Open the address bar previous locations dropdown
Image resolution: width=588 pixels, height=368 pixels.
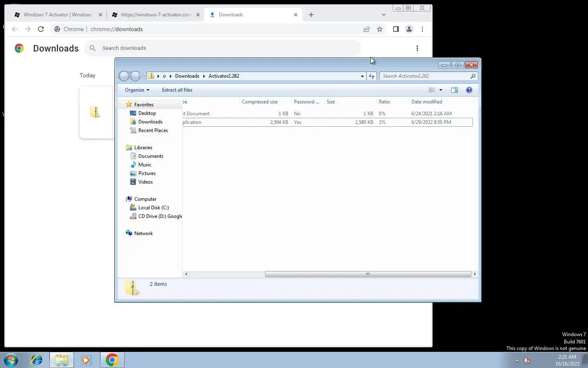click(362, 76)
